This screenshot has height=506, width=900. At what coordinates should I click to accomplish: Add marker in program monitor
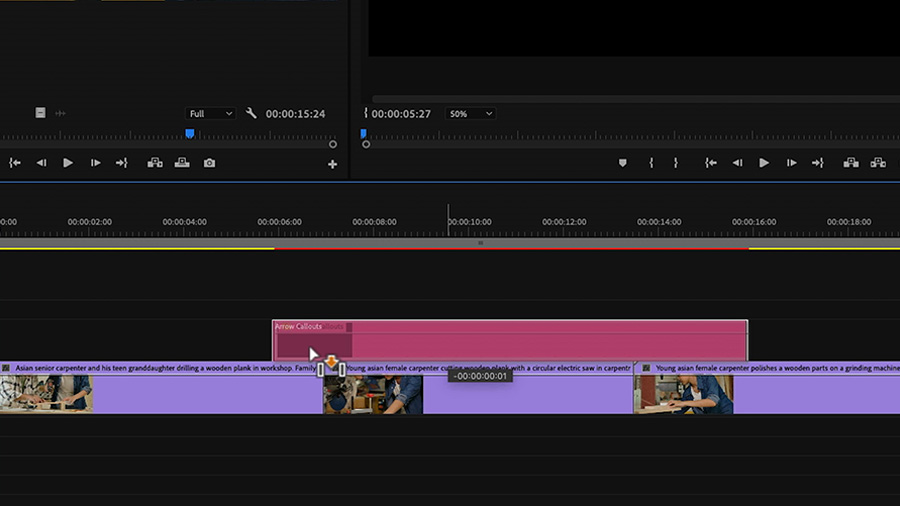(x=622, y=163)
